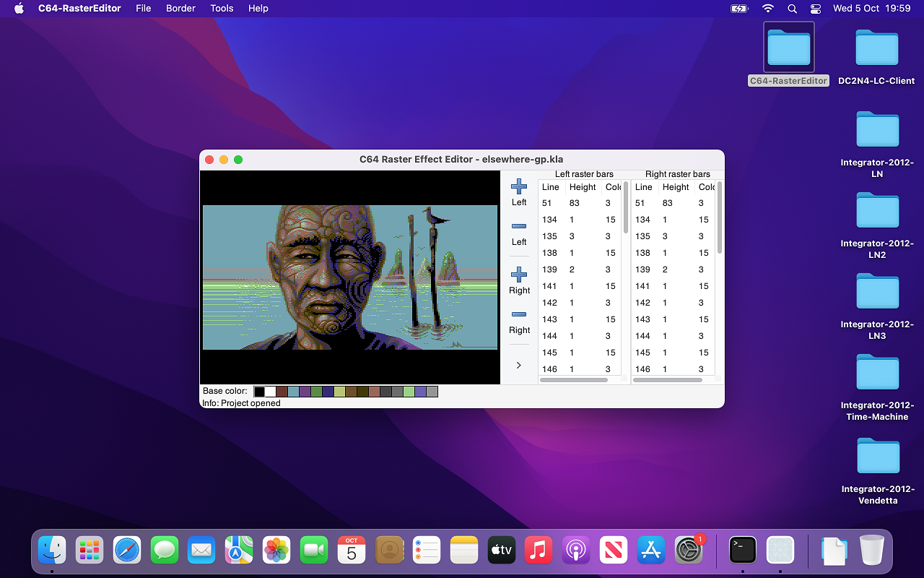Select line 135 row in right raster bars

[674, 236]
